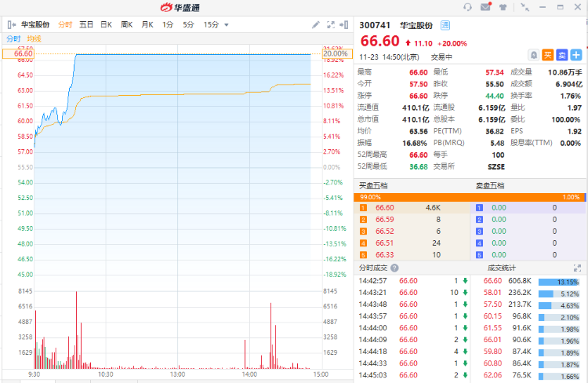Click the Shenzhen connect badge icon
588x383 pixels.
(445, 25)
